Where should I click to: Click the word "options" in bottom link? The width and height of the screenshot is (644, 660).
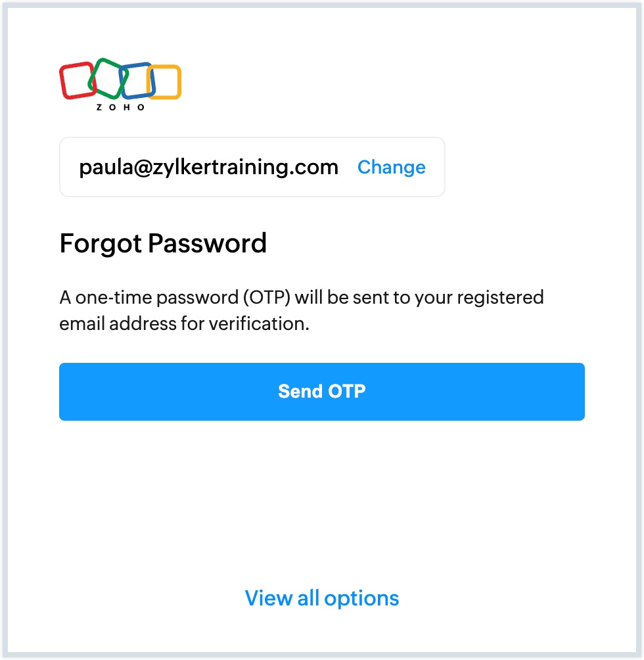coord(361,598)
